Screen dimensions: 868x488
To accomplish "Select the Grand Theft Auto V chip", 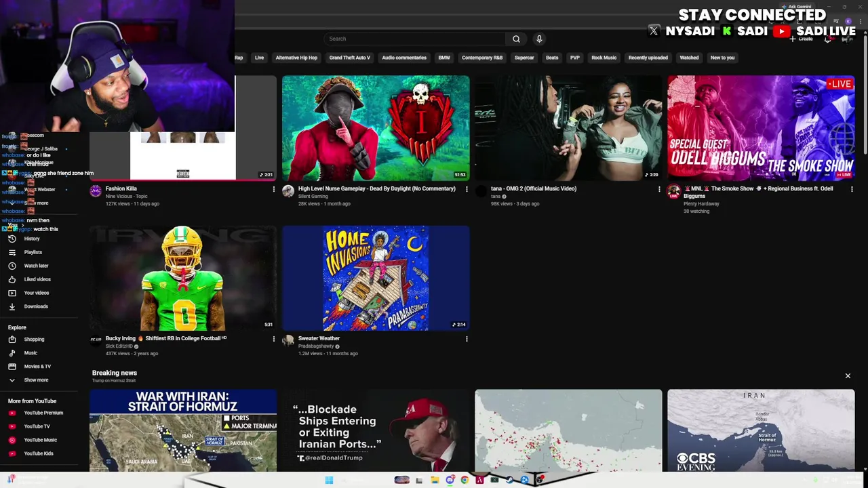I will pos(349,58).
